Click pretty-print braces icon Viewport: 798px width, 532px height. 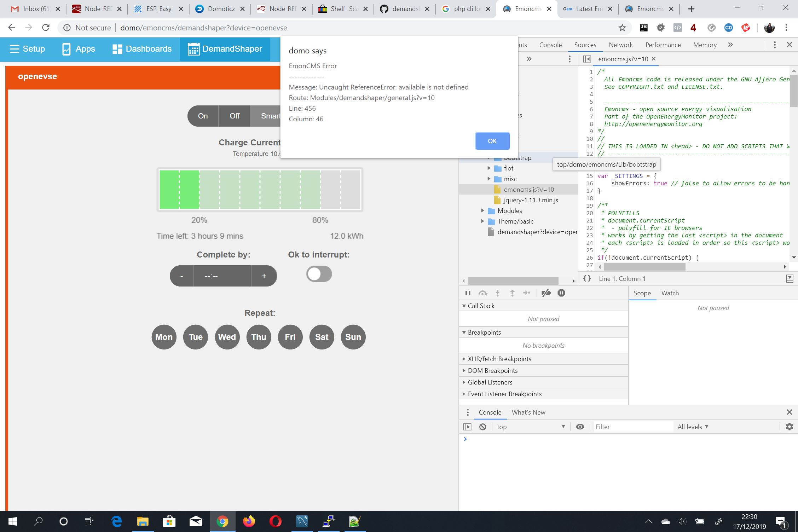[587, 278]
